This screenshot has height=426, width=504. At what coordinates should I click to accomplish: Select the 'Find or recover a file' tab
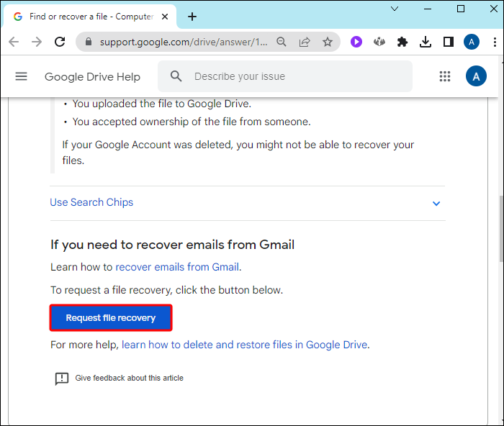tap(86, 17)
